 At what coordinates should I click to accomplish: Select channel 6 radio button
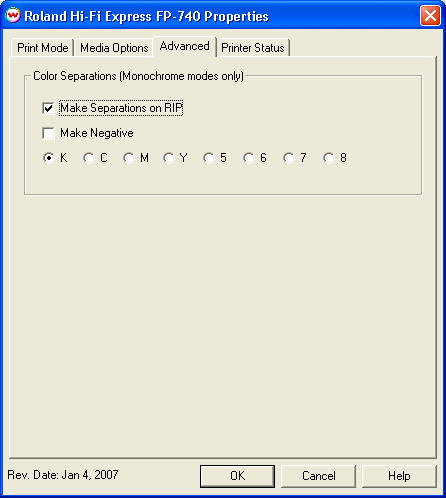[x=249, y=158]
